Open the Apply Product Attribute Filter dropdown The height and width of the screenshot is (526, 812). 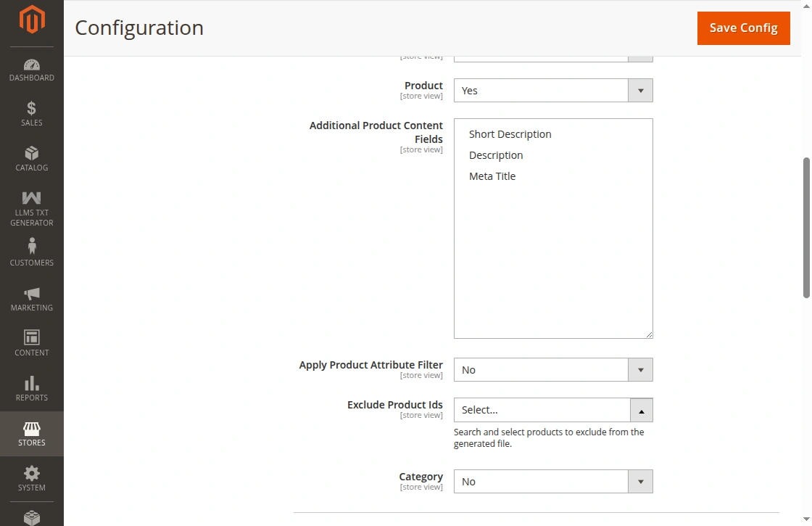point(553,369)
